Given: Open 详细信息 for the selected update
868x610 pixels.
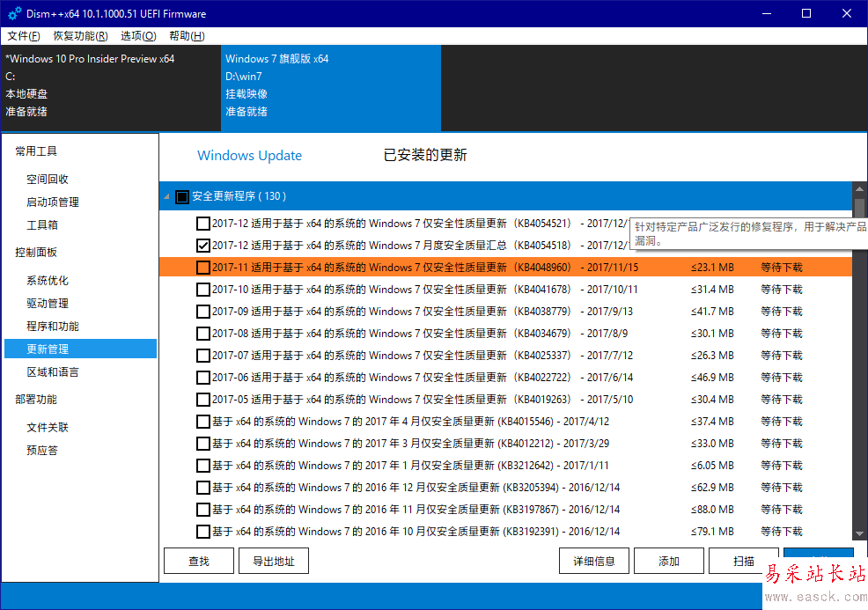Looking at the screenshot, I should [x=594, y=562].
